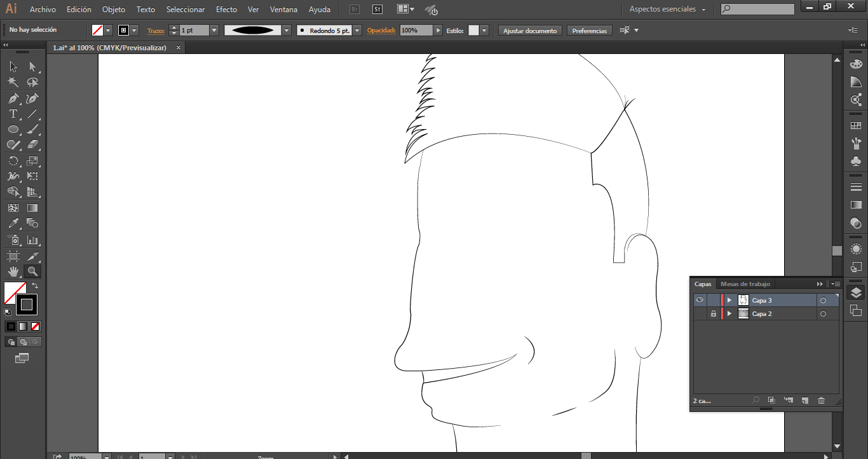Select the Pen tool
Image resolution: width=868 pixels, height=459 pixels.
13,99
